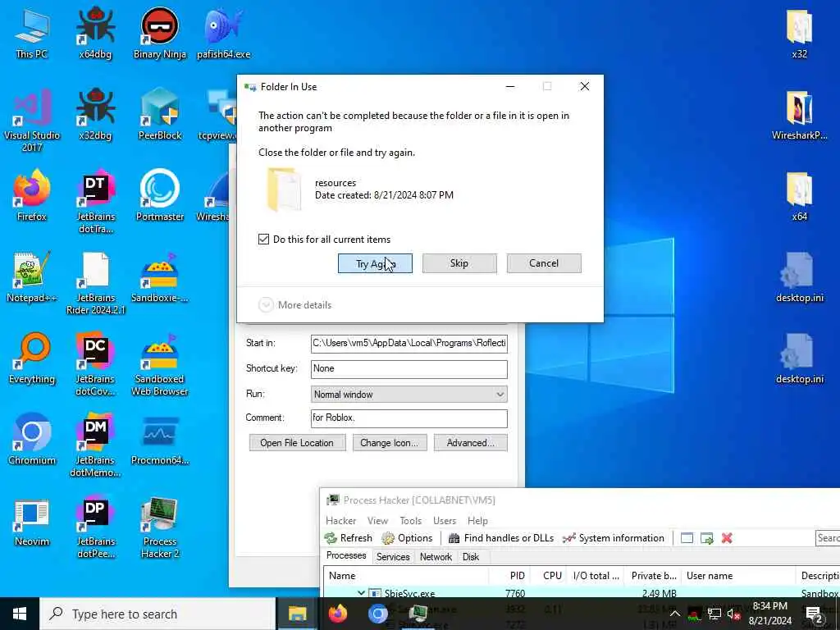Select the PeerBlock desktop icon
Screen dimensions: 840x630
coord(160,115)
